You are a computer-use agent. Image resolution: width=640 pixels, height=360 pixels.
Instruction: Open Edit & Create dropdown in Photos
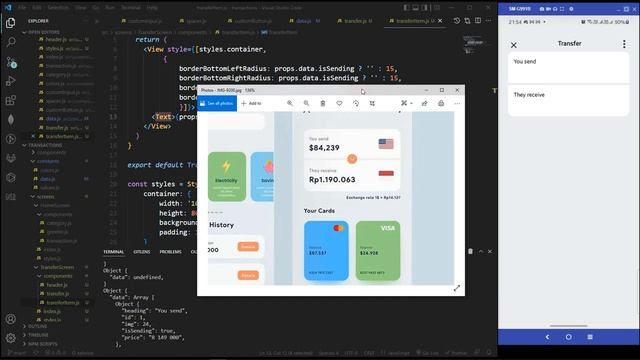(407, 103)
